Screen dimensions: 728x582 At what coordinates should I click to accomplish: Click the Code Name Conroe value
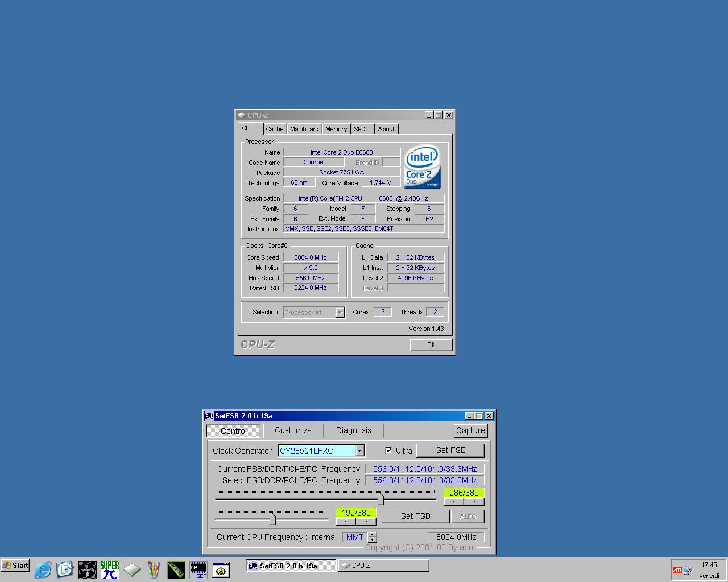(x=313, y=163)
